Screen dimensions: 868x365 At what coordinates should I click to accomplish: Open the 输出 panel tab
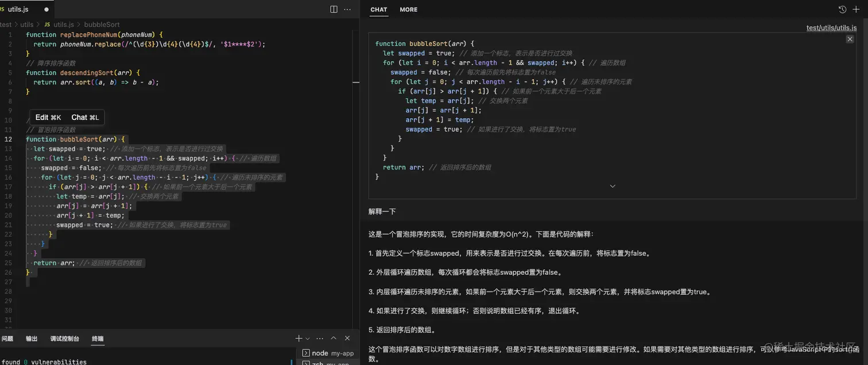[x=32, y=339]
